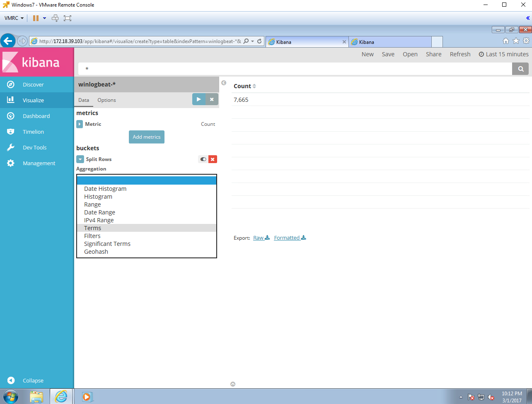Click the spy panel toggle arrow at bottom
Image resolution: width=532 pixels, height=404 pixels.
tap(233, 384)
